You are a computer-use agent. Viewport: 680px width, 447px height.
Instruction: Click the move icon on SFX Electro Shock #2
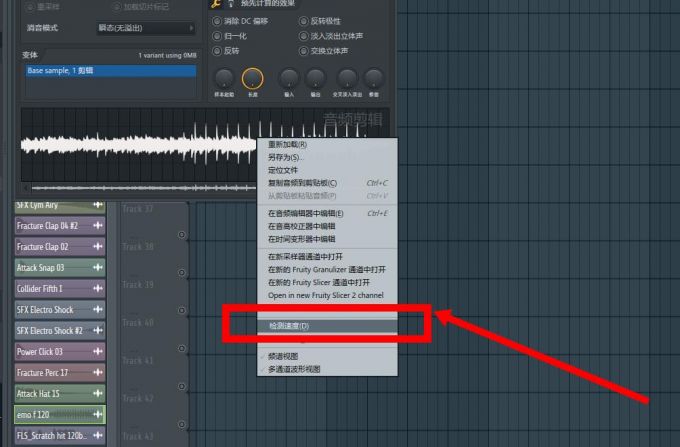pyautogui.click(x=98, y=330)
